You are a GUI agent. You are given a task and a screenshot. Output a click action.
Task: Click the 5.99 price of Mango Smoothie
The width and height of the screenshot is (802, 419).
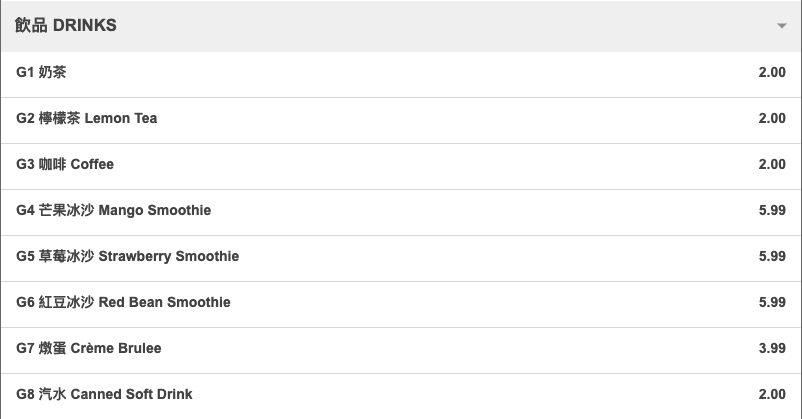(x=771, y=210)
